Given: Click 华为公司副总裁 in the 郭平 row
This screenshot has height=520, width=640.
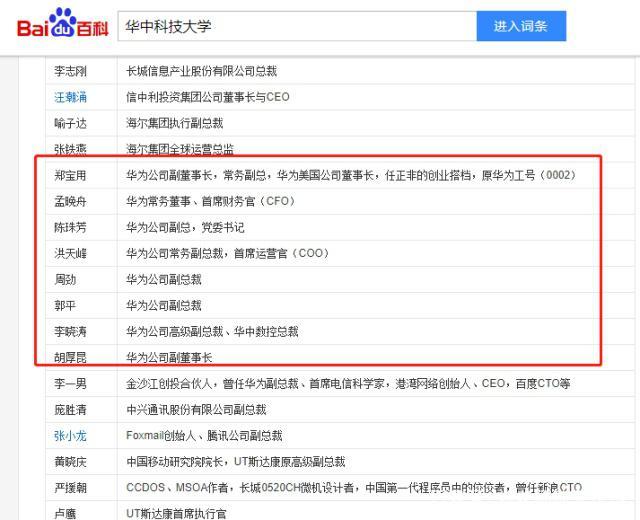Looking at the screenshot, I should [x=164, y=306].
